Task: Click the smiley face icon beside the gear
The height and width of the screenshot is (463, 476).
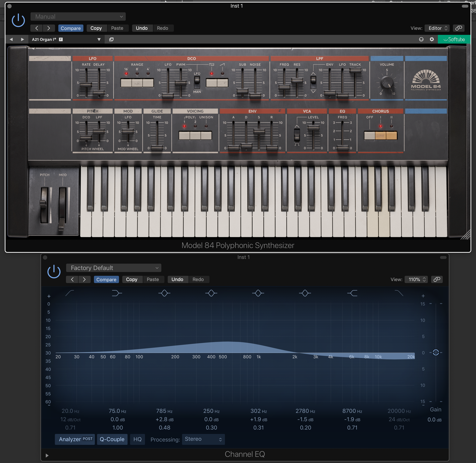Action: 421,39
